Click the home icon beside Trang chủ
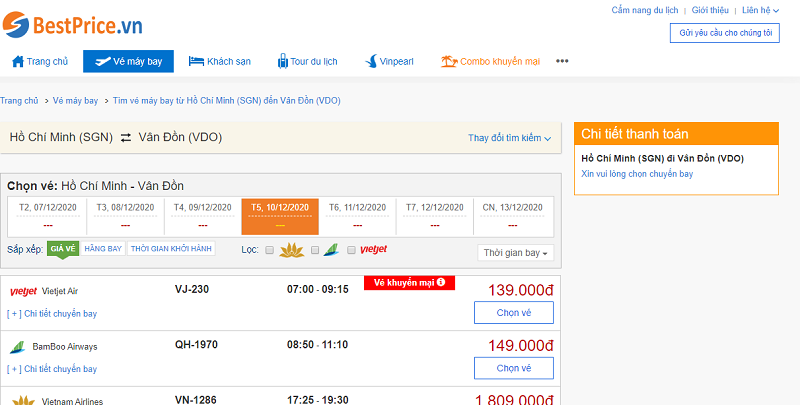This screenshot has height=405, width=800. tap(18, 62)
